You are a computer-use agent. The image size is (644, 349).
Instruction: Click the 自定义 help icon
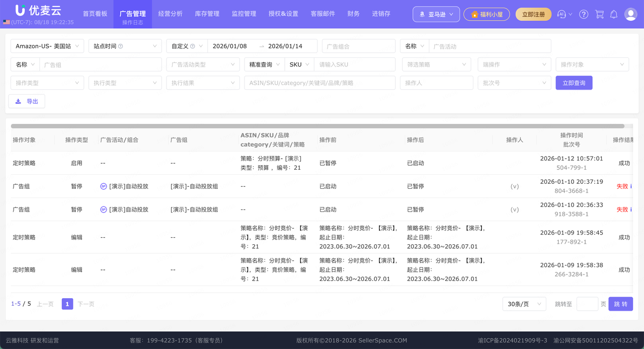click(193, 46)
